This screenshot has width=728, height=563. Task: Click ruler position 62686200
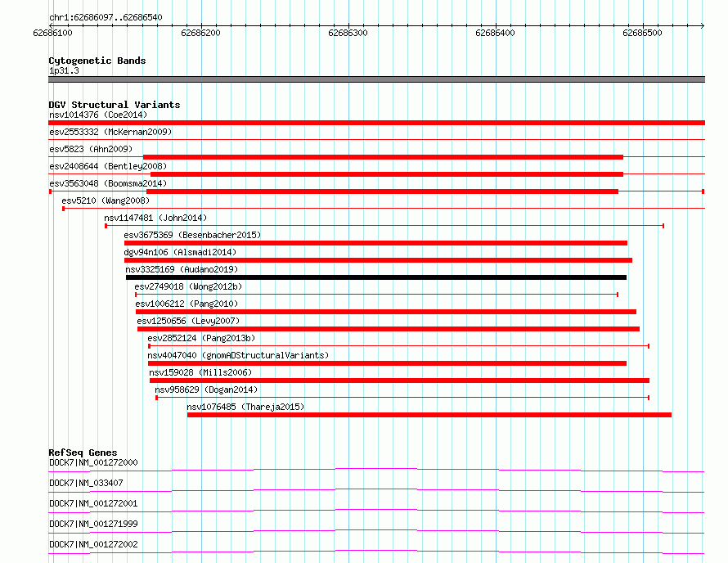coord(200,33)
